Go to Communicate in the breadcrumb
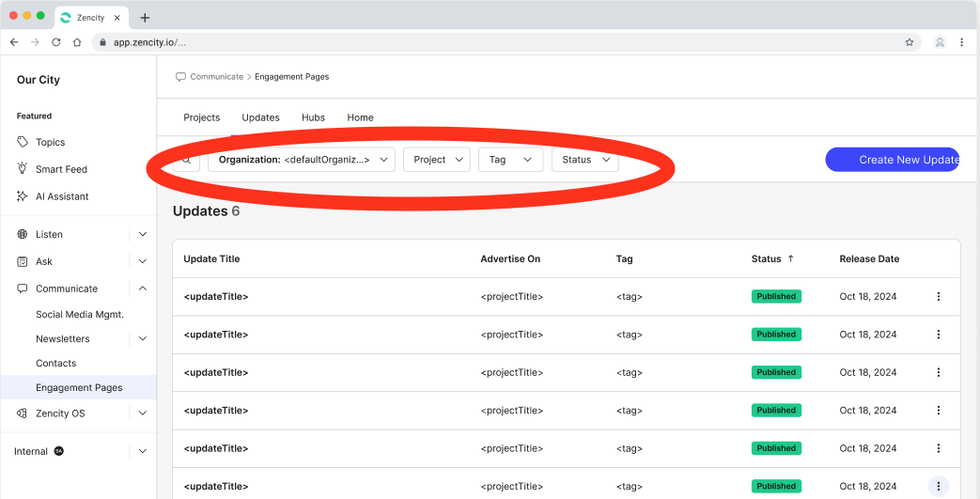980x499 pixels. 216,77
